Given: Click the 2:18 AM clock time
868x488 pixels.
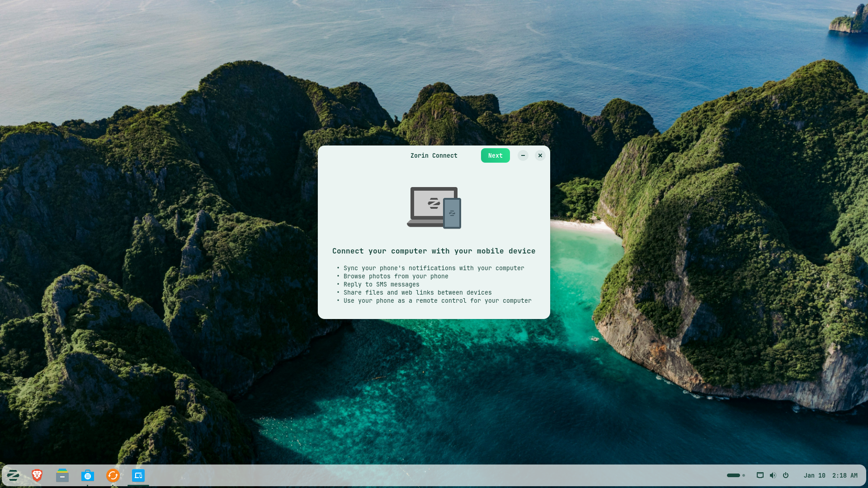Looking at the screenshot, I should pos(844,475).
